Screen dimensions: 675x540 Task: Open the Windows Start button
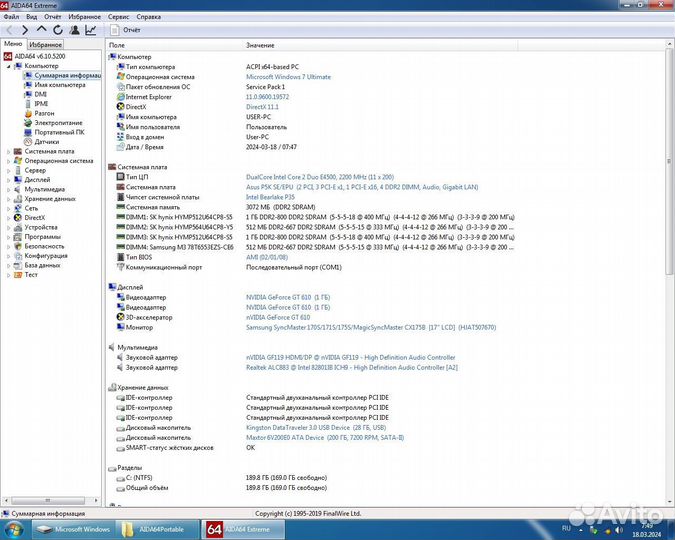click(14, 529)
